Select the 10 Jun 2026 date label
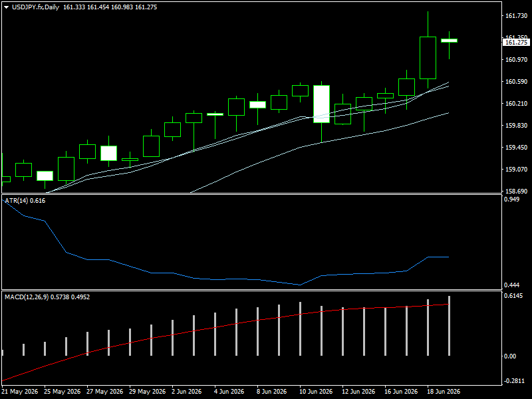 pyautogui.click(x=315, y=392)
